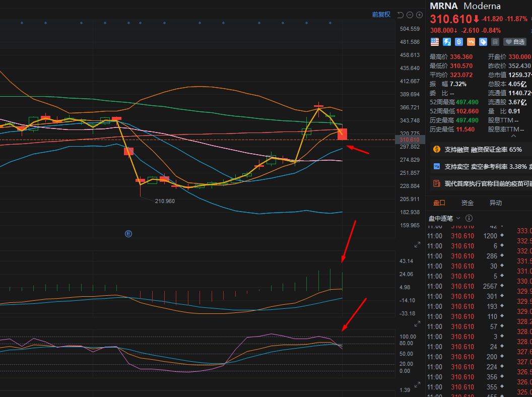Click the 历史最低 11.540 value
532x397 pixels.
465,129
